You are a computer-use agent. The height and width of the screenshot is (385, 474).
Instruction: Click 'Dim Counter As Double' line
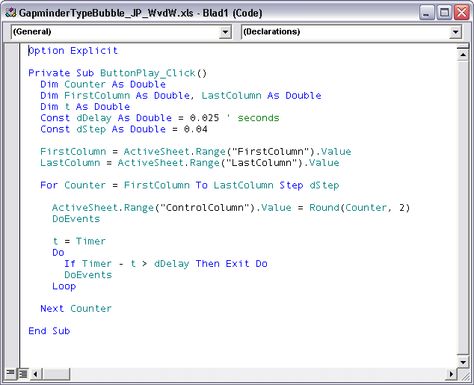103,84
